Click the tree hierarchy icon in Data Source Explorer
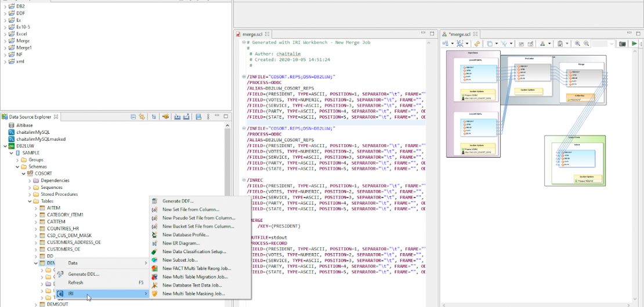Viewport: 644px width, 307px height. [154, 117]
